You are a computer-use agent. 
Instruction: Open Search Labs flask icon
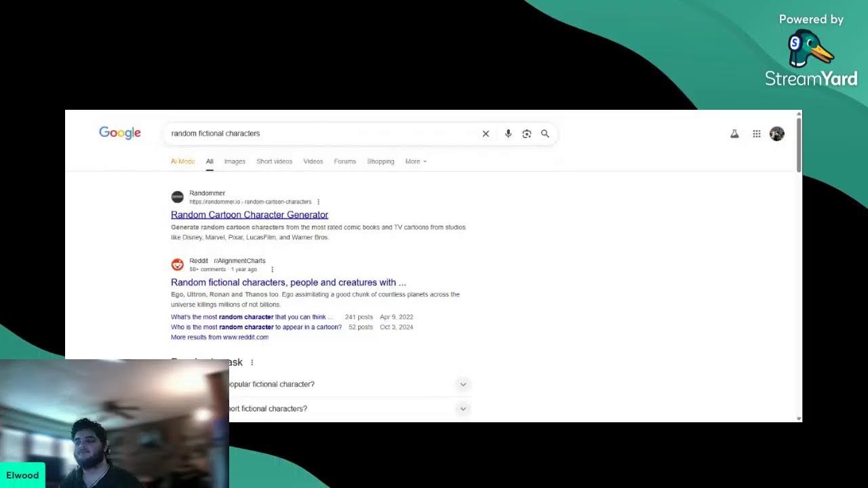tap(734, 134)
